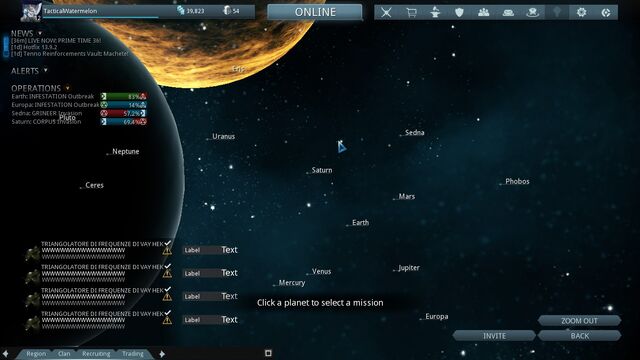Toggle checkmark on last Triangolatore item
Viewport: 640px width, 360px height.
[168, 313]
